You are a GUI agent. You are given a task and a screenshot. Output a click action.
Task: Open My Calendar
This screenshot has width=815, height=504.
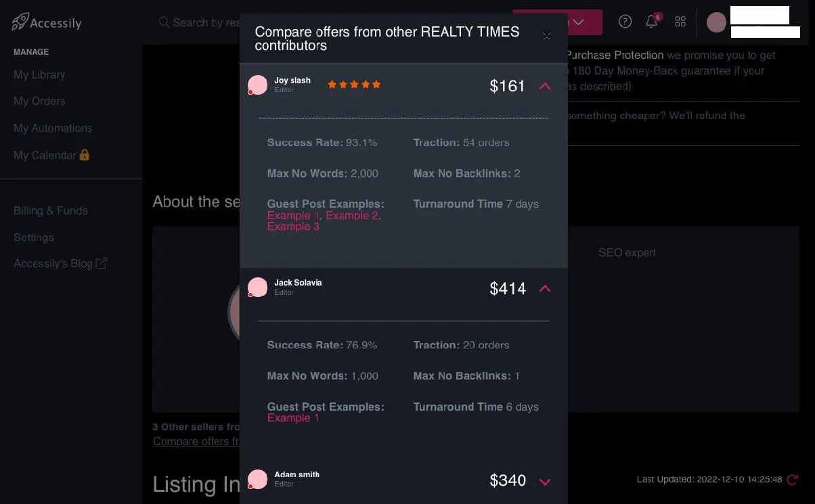click(45, 155)
